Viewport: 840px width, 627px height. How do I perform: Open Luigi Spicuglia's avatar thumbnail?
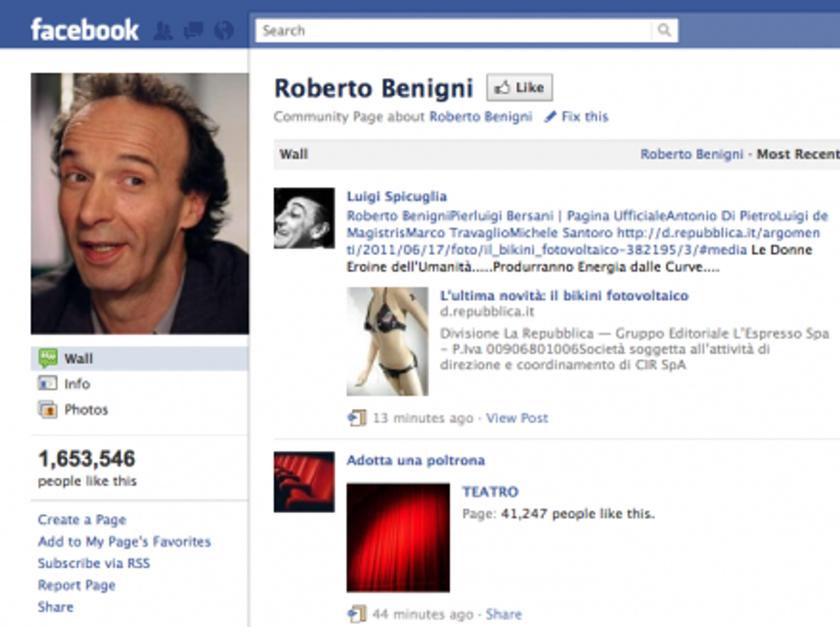pos(304,218)
